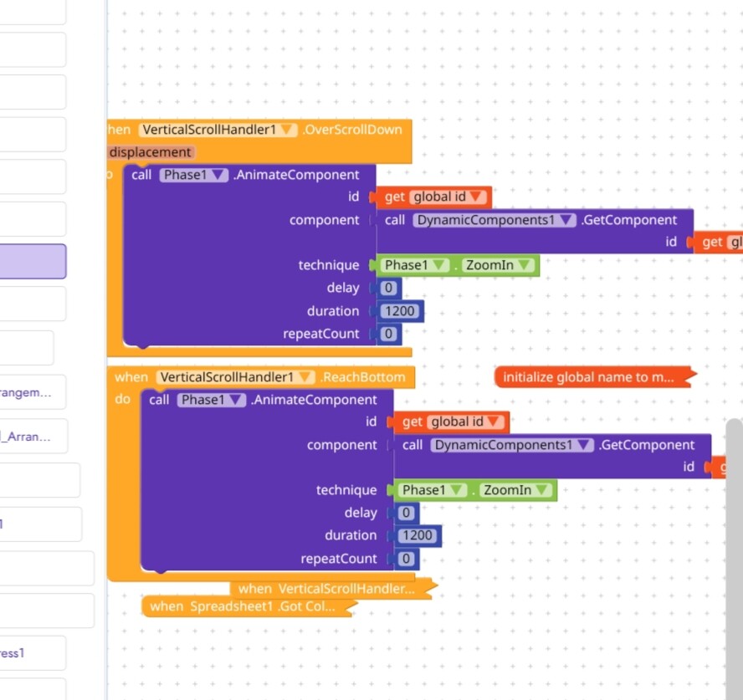
Task: Select duration value 1200 in the ReachBottom block
Action: [x=417, y=535]
